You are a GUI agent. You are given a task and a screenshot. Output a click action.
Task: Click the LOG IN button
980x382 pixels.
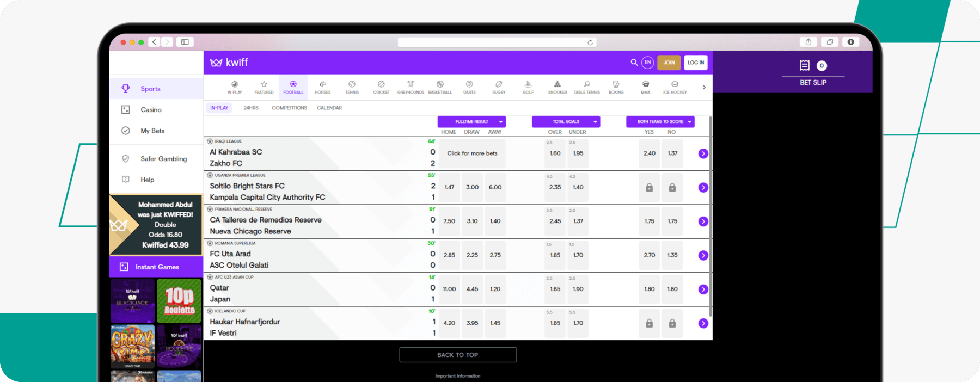[x=696, y=63]
